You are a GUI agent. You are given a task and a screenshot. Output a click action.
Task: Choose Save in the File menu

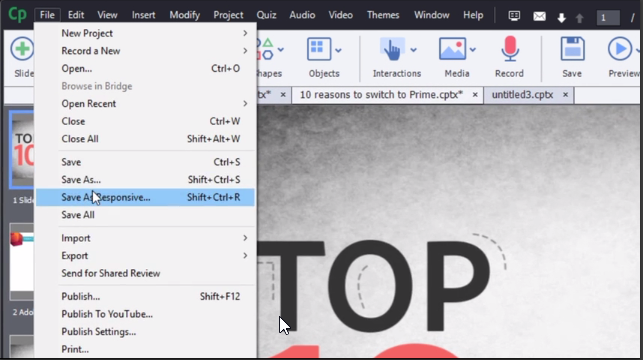click(x=145, y=162)
